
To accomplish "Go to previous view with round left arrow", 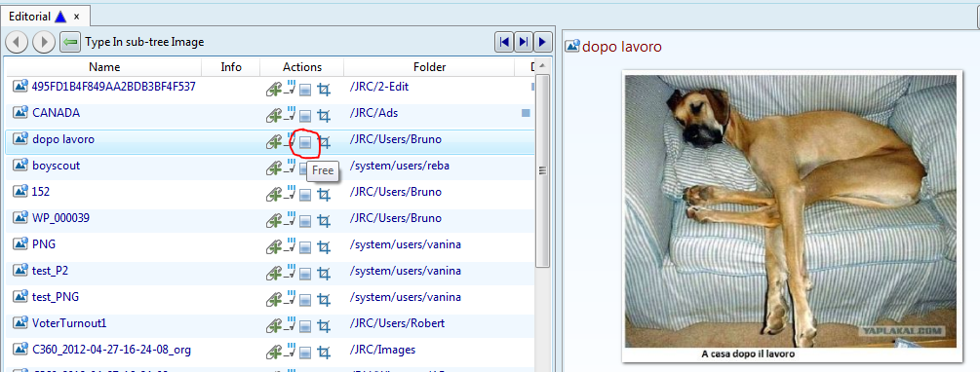I will click(x=17, y=43).
